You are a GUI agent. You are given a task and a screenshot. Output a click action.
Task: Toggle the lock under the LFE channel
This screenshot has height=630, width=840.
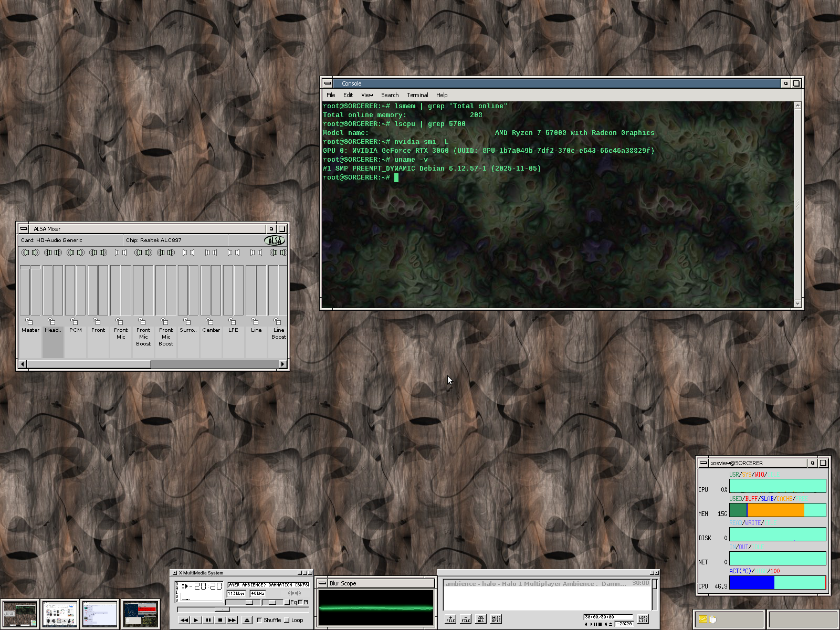(232, 321)
